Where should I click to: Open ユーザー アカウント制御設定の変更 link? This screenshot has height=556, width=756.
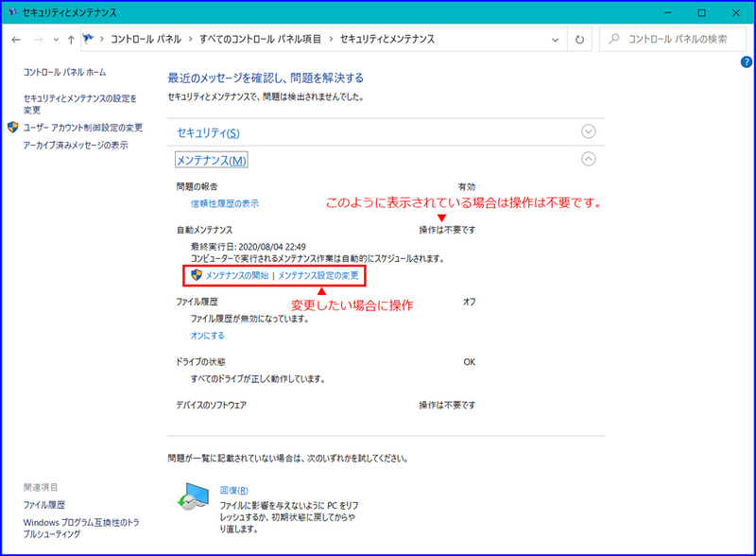tap(83, 128)
